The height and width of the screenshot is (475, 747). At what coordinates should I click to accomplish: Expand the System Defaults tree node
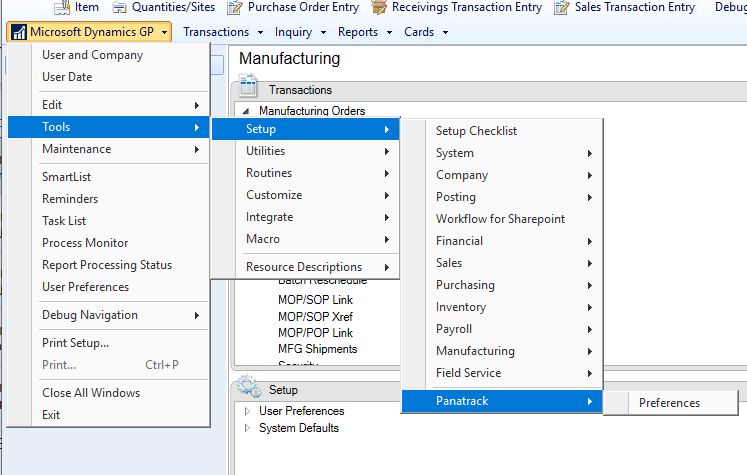tap(247, 428)
